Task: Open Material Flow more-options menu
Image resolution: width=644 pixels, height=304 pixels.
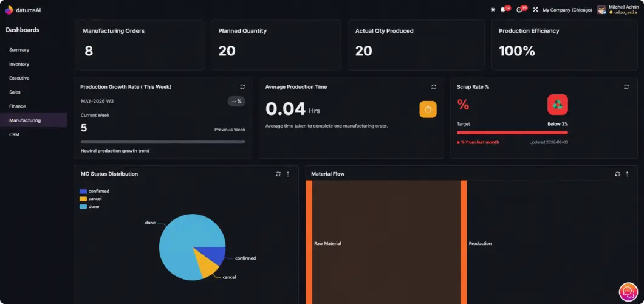Action: [627, 174]
